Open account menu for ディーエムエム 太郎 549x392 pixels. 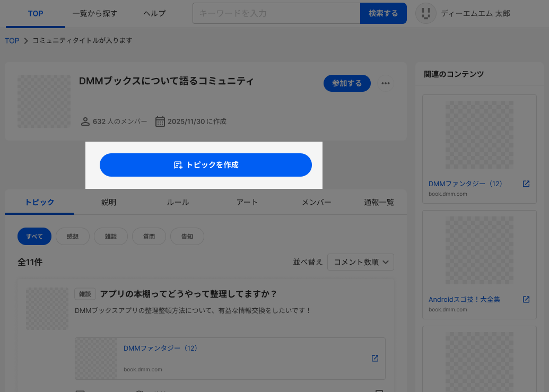[x=475, y=13]
